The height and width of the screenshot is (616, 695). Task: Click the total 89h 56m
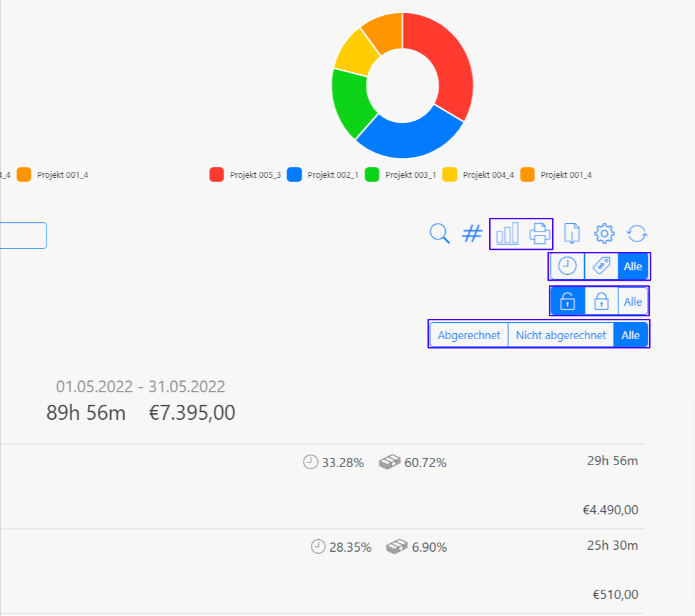[86, 413]
